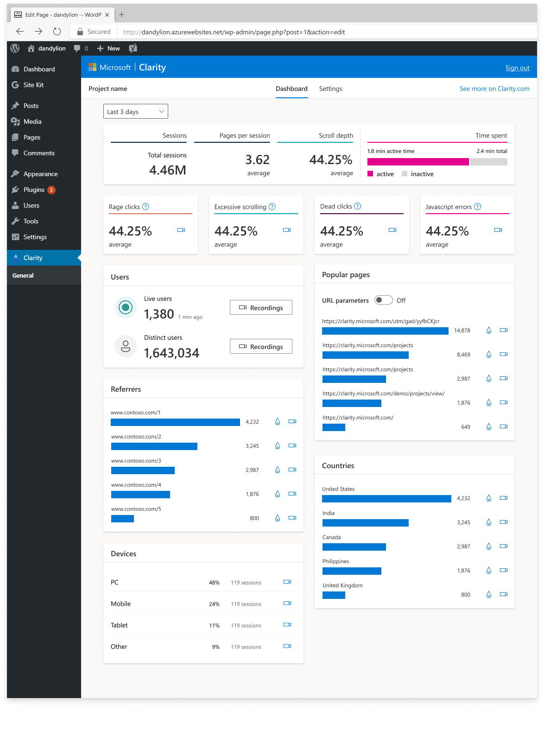Open Rage clicks recordings camera icon
This screenshot has width=544, height=756.
tap(181, 230)
